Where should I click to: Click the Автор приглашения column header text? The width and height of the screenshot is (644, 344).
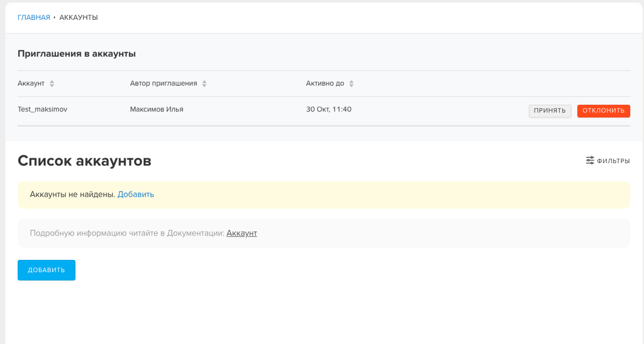pyautogui.click(x=163, y=83)
